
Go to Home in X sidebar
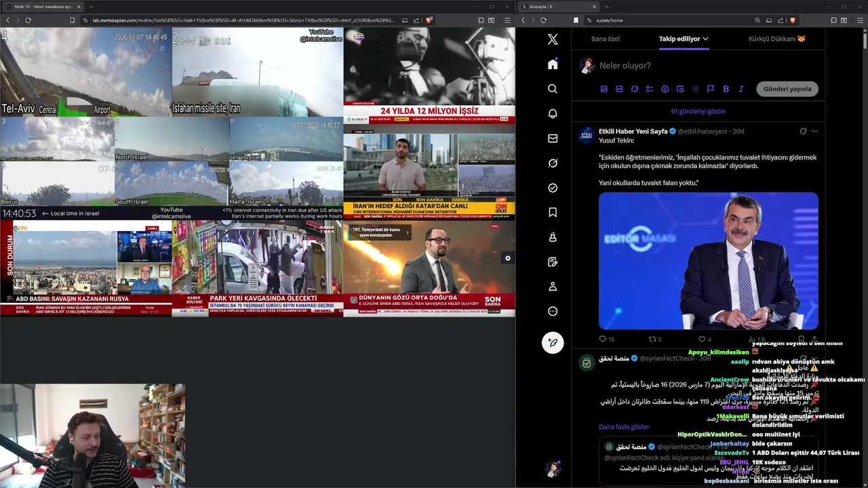click(553, 64)
